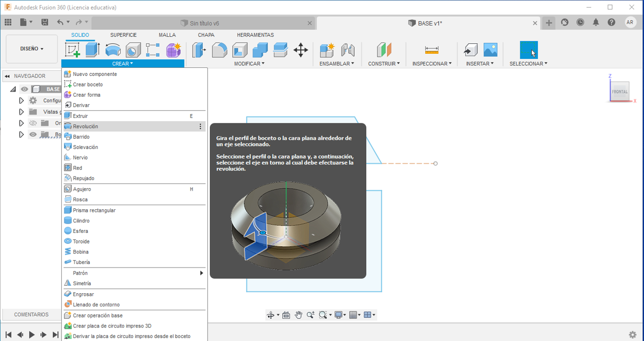644x341 pixels.
Task: Open the Patrón submenu arrow
Action: [x=201, y=273]
